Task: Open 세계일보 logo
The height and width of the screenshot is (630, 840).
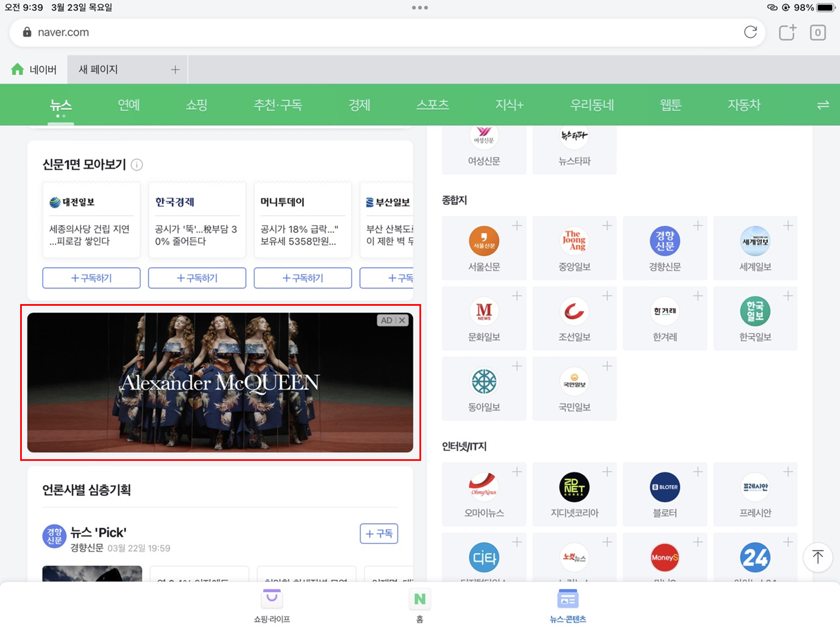Action: 755,241
